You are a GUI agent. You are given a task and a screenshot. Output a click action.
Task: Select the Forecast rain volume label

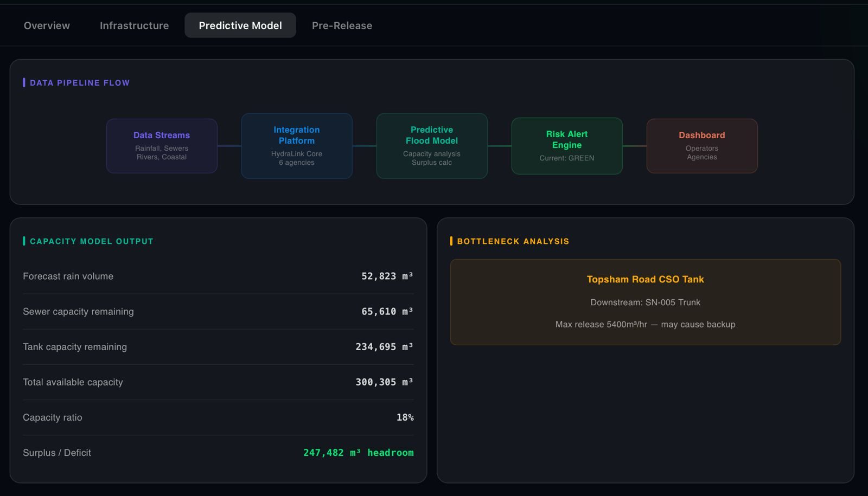(68, 276)
